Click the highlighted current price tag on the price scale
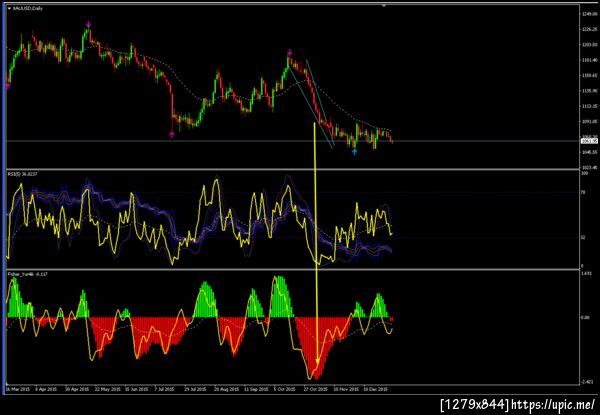 (x=589, y=141)
